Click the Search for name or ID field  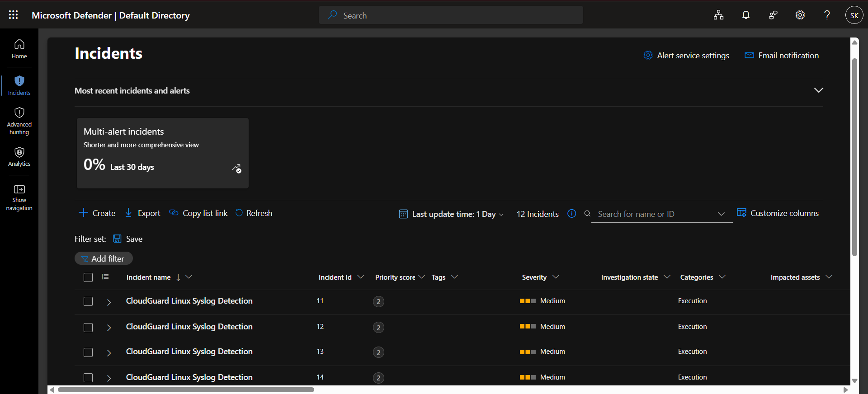654,214
